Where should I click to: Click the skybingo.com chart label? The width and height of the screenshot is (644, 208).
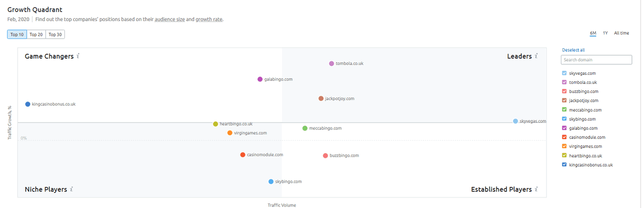289,181
